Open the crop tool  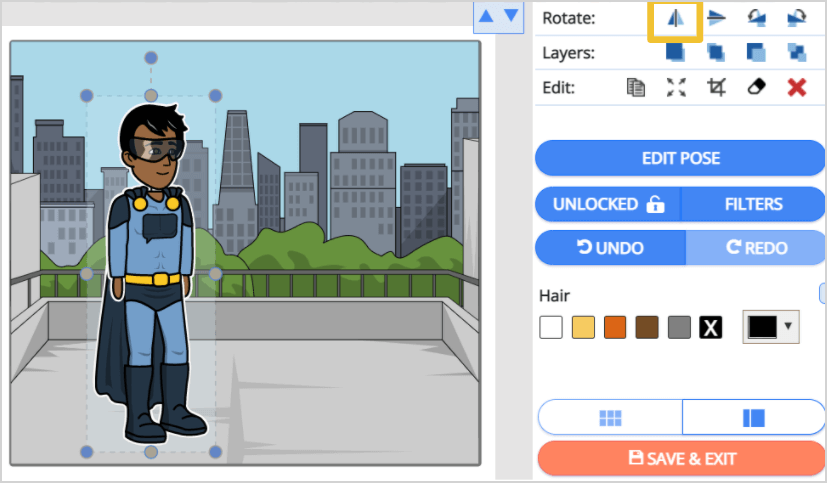coord(716,87)
